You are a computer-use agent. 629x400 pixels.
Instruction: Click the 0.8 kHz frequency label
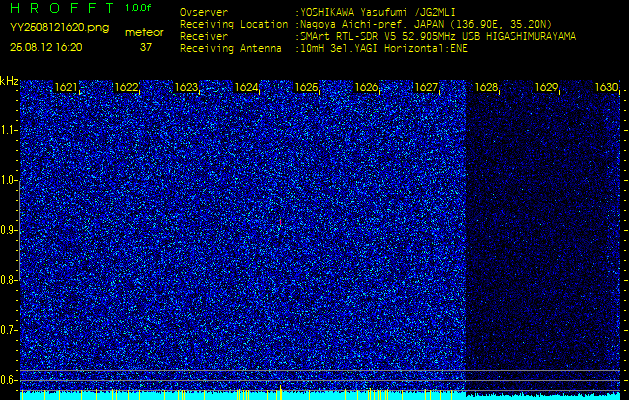[8, 280]
